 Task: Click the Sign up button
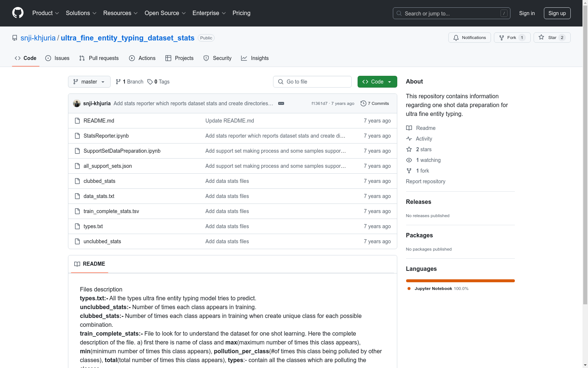coord(557,13)
